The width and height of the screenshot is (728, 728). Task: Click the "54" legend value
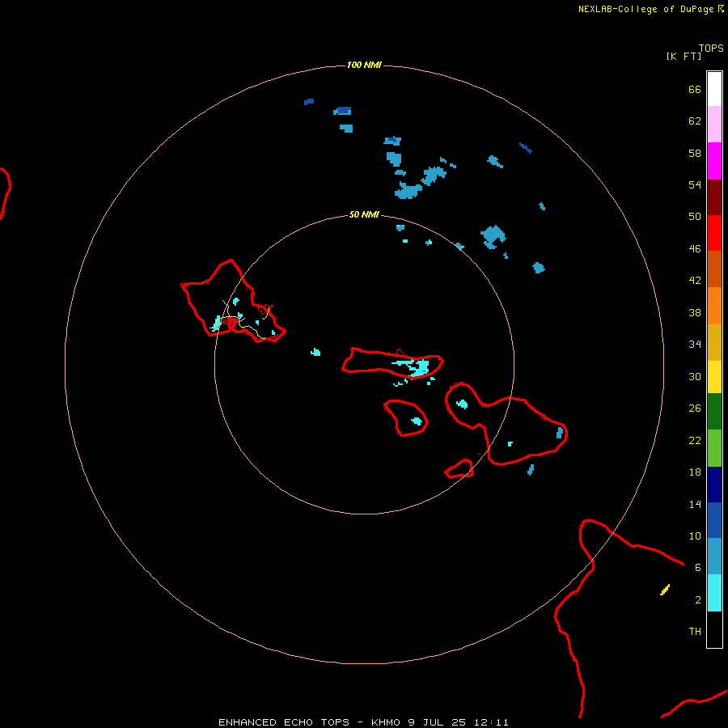[695, 184]
